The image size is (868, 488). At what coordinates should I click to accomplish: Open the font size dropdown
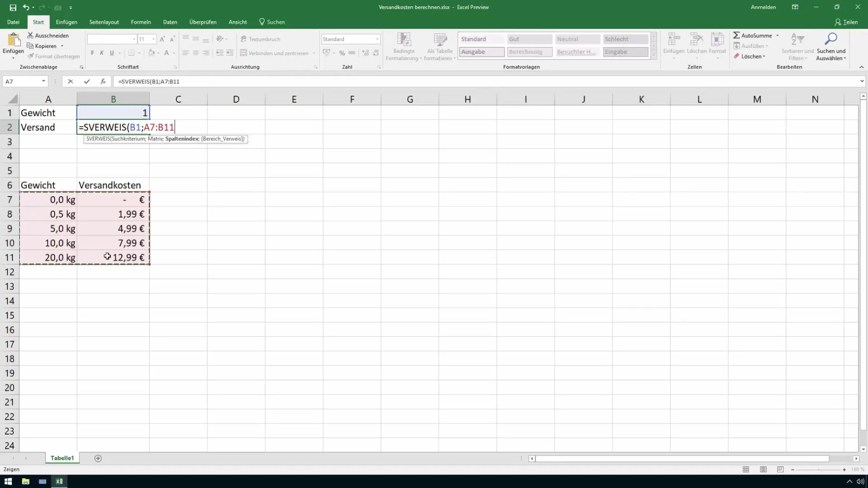[x=154, y=39]
